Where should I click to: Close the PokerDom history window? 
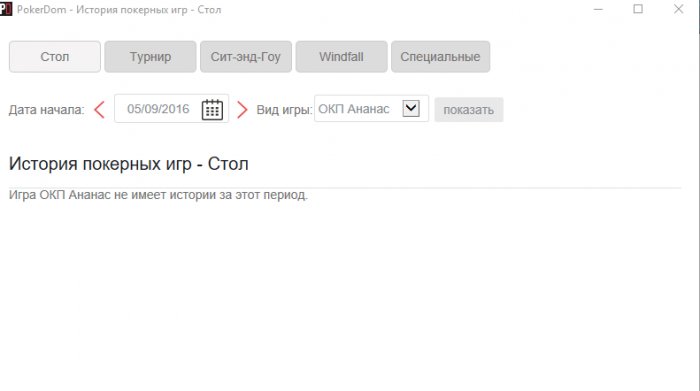pyautogui.click(x=679, y=9)
